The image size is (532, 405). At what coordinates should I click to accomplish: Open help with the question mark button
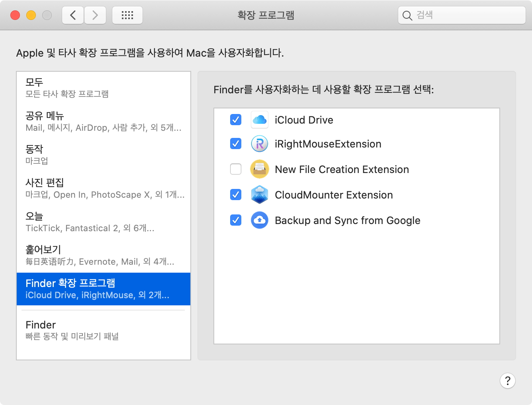(508, 381)
